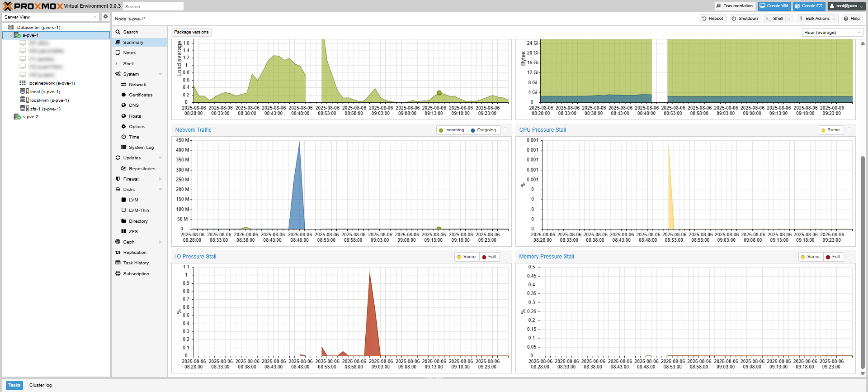Viewport: 868px width, 392px height.
Task: Open the Task History page
Action: (136, 263)
